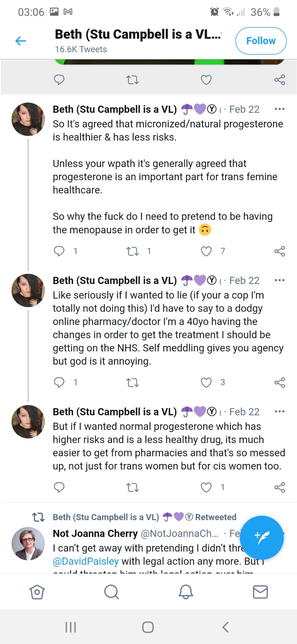The width and height of the screenshot is (297, 644).
Task: Share the micronized progesterone tweet
Action: (280, 251)
